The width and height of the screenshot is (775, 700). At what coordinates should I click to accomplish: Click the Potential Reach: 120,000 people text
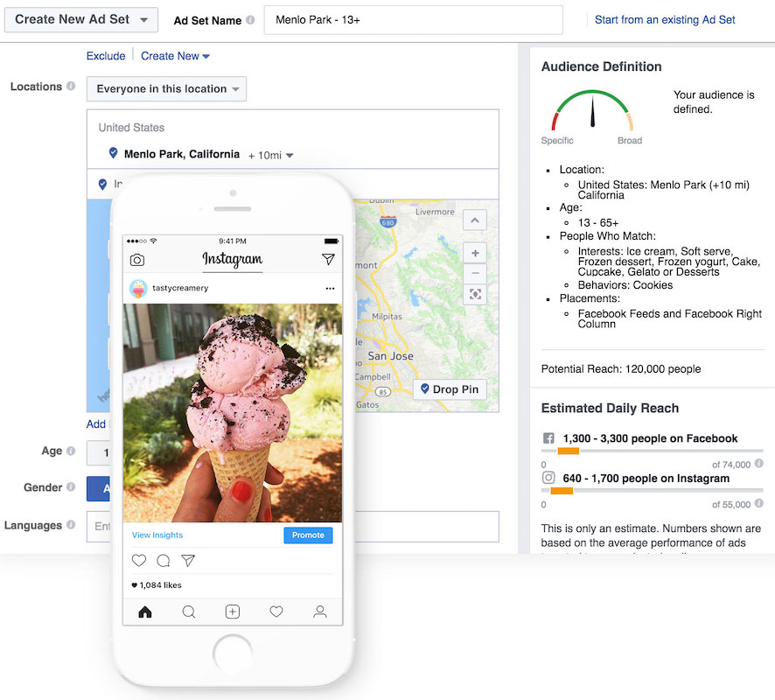[x=621, y=368]
